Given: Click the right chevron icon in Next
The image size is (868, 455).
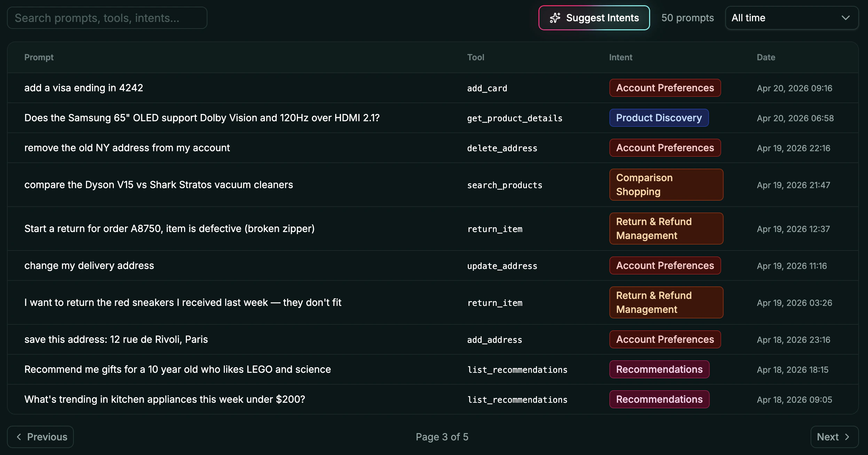Looking at the screenshot, I should [847, 437].
